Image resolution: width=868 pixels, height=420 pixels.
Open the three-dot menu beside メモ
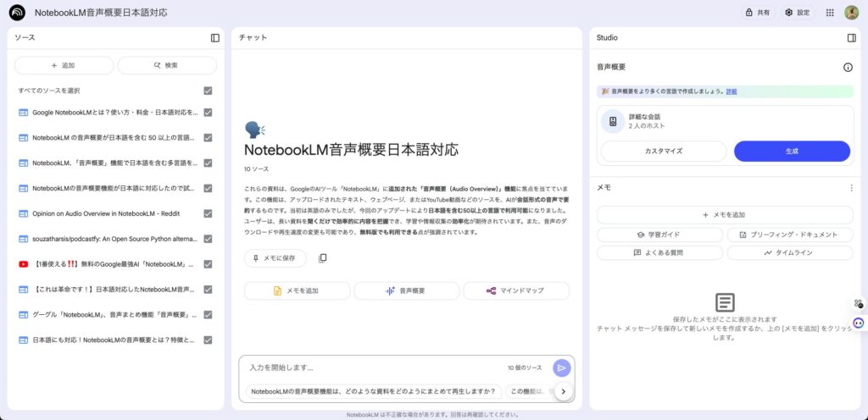(x=851, y=188)
